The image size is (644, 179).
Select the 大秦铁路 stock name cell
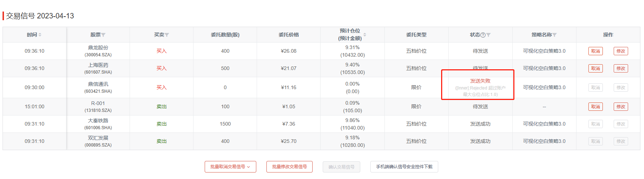pos(98,121)
